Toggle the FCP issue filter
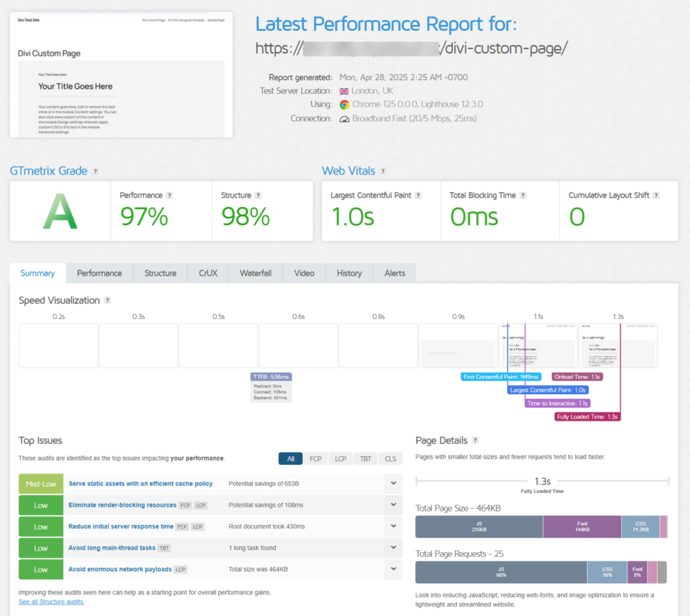 pyautogui.click(x=315, y=458)
